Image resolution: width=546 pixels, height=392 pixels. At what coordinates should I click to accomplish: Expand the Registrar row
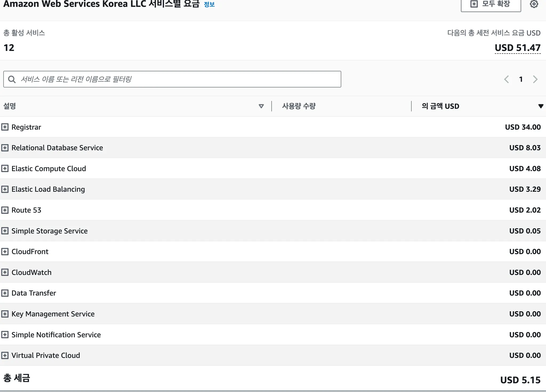click(5, 127)
